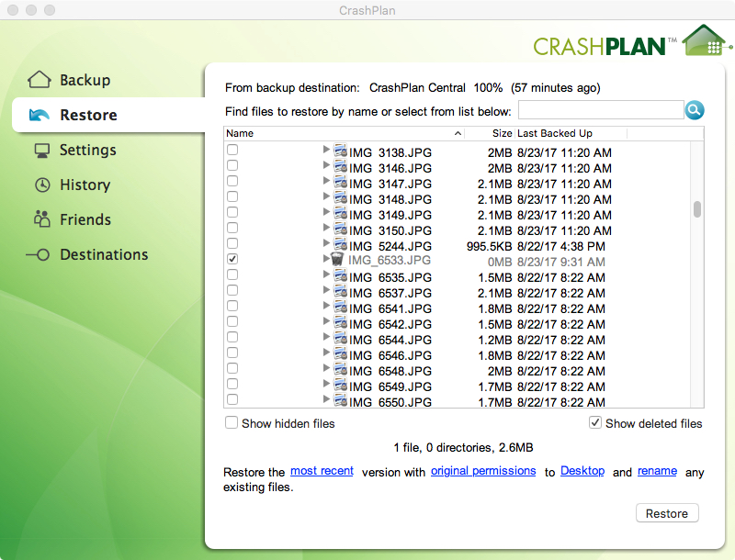Check the box for IMG_3138.JPG
Image resolution: width=735 pixels, height=560 pixels.
pos(232,150)
